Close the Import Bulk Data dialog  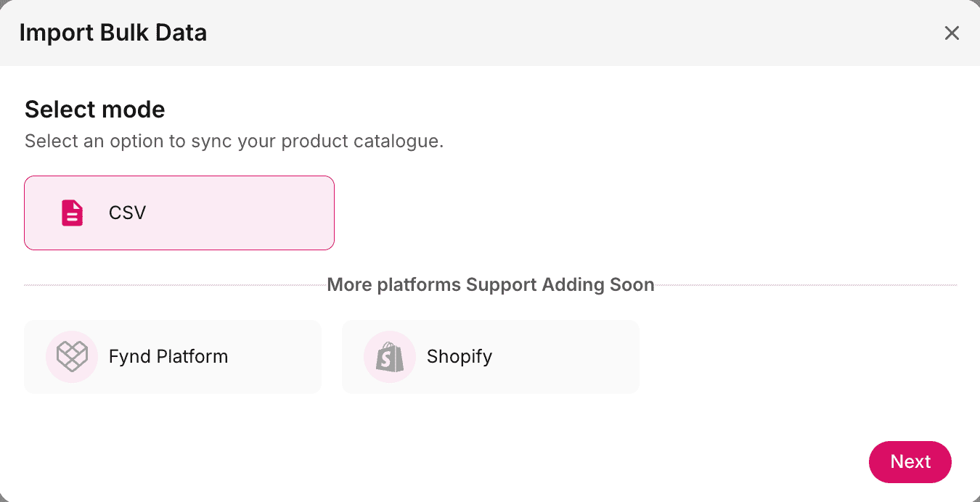coord(951,33)
